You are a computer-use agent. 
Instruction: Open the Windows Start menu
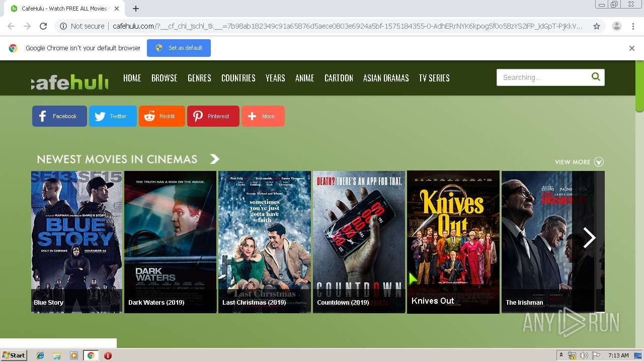(14, 355)
